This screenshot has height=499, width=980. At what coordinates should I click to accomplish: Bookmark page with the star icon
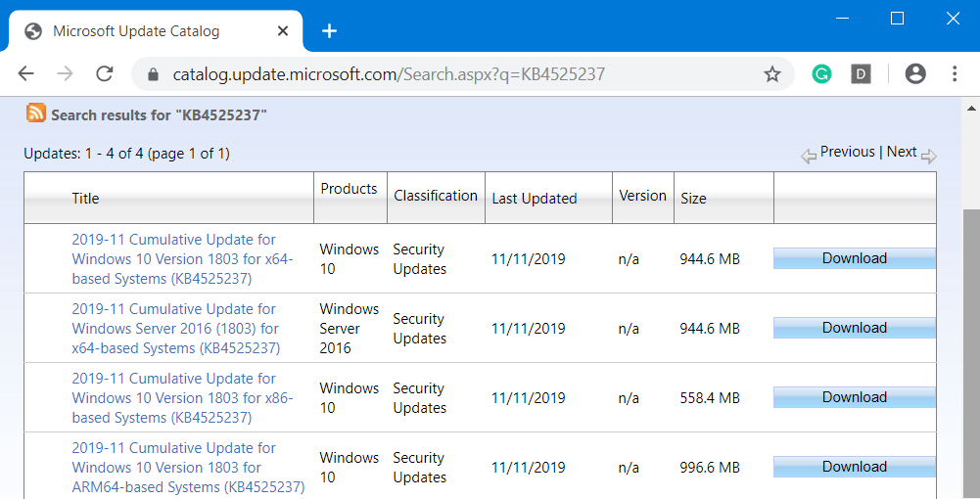772,74
